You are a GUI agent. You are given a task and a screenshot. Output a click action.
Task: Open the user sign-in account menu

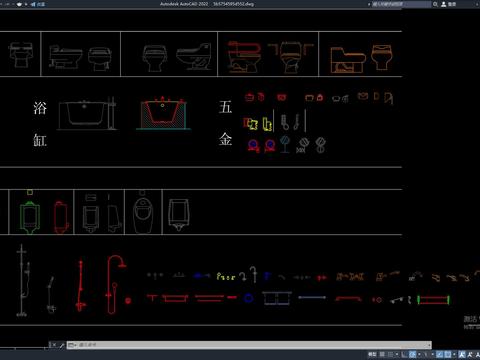point(448,4)
